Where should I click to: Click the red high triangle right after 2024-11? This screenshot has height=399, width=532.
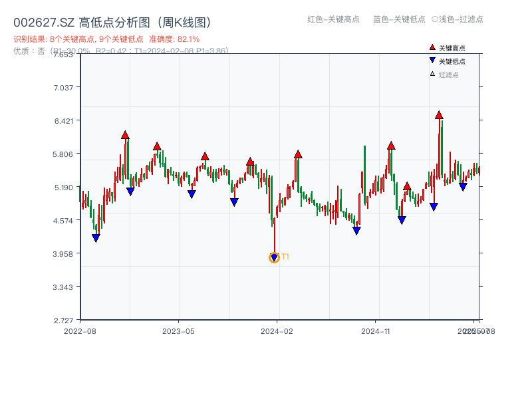point(391,146)
